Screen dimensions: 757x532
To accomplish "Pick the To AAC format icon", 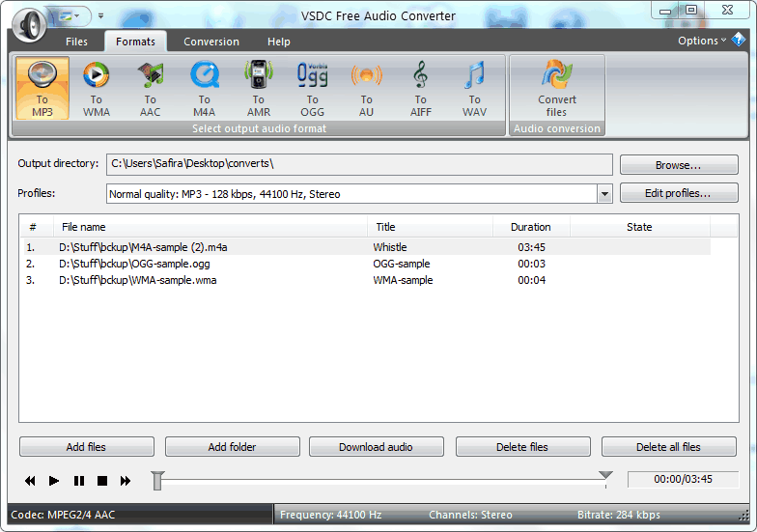I will [x=151, y=88].
